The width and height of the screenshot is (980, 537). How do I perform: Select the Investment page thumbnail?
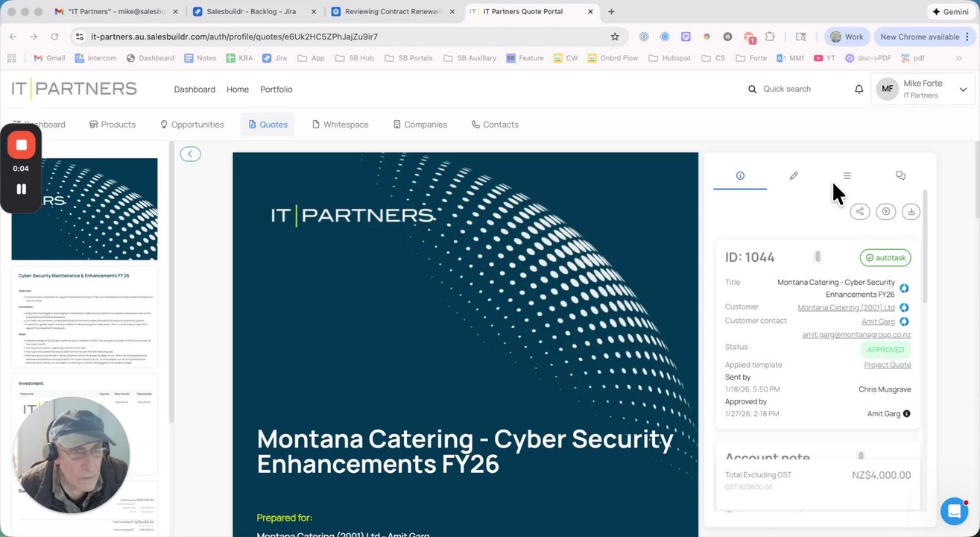[x=84, y=424]
